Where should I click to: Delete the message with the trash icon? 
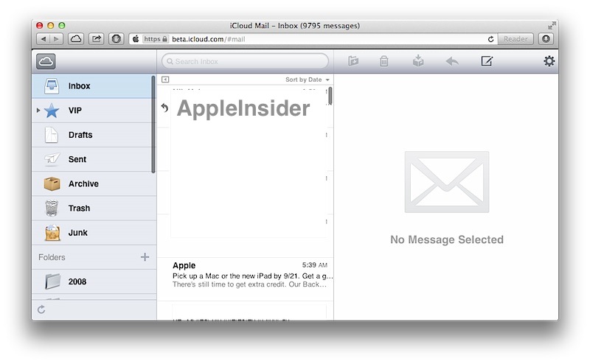(383, 61)
